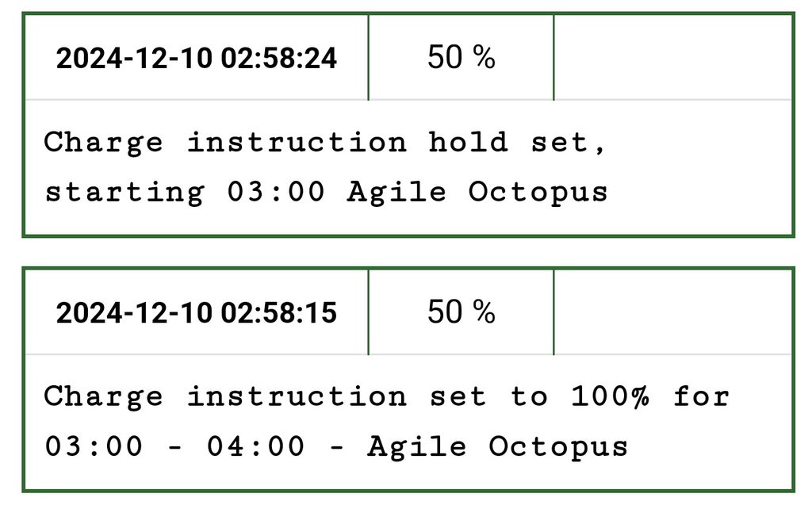Click the "100%" charge target text
Screen dimensions: 812x505
point(610,396)
